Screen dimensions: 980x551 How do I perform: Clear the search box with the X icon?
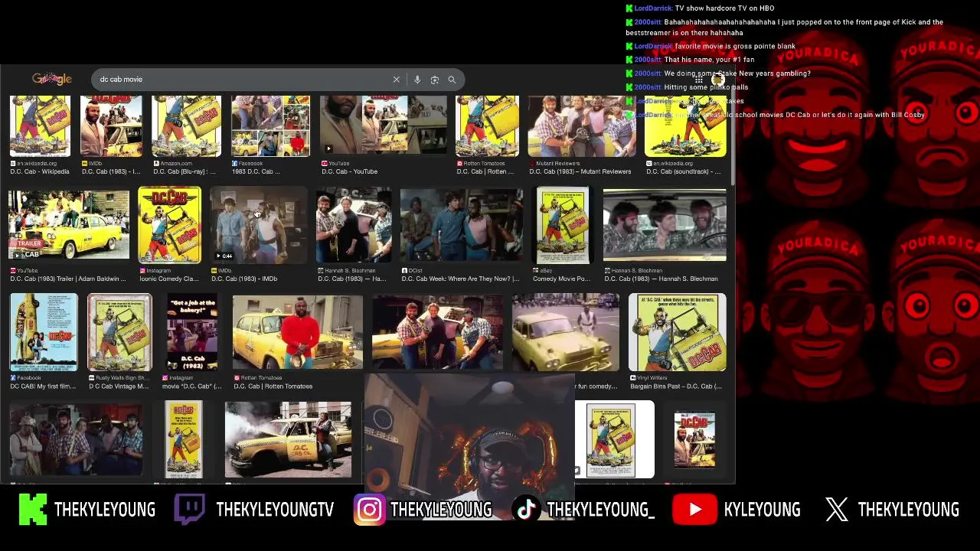pos(396,80)
